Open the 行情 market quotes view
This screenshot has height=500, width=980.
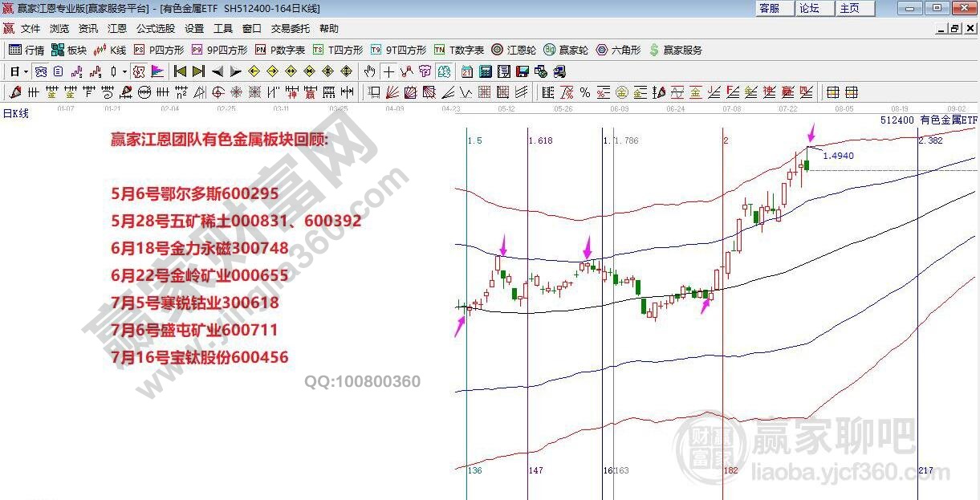[x=26, y=50]
